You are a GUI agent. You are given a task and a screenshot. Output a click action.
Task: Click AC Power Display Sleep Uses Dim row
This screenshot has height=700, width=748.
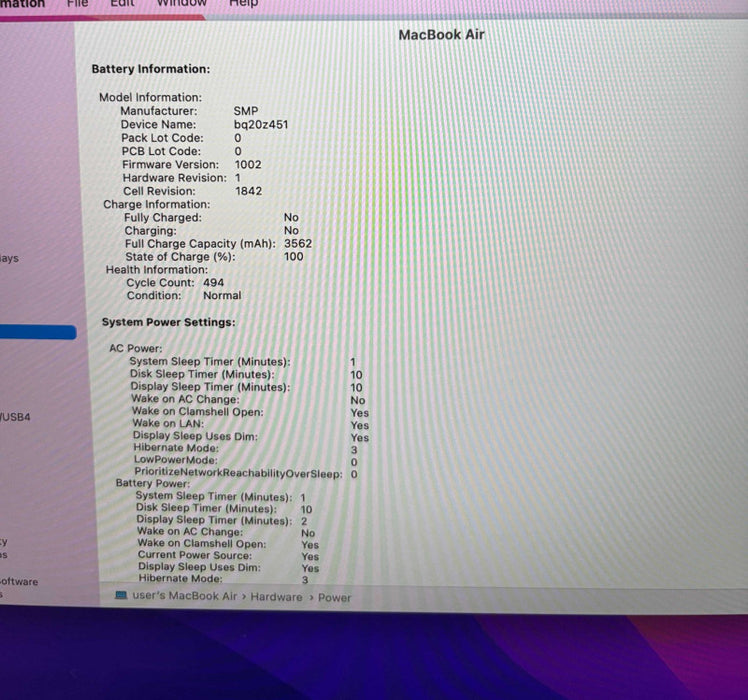pos(251,436)
